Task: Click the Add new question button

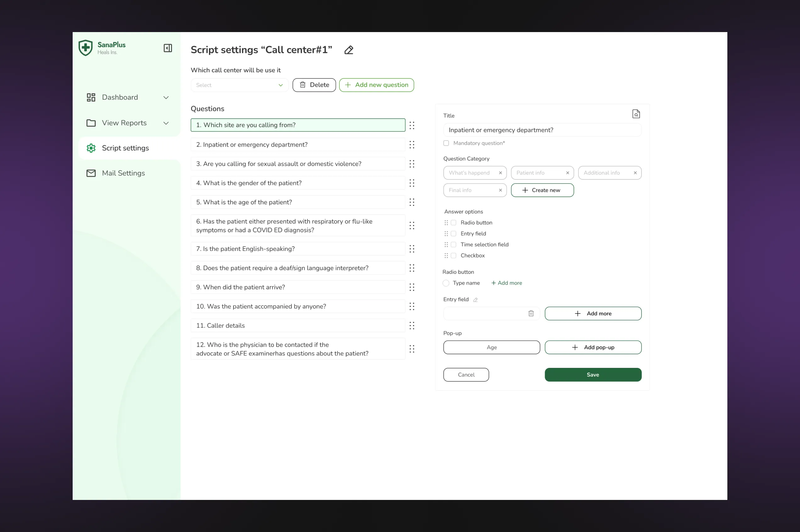Action: (376, 85)
